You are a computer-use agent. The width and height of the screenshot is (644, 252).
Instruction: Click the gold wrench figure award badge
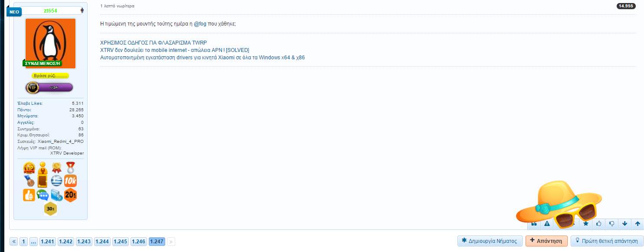click(42, 167)
